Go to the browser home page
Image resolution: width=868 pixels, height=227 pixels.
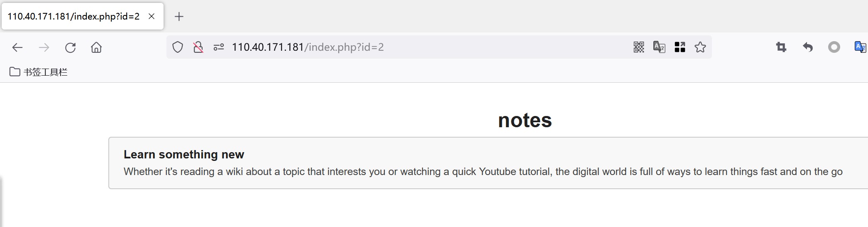[x=96, y=47]
